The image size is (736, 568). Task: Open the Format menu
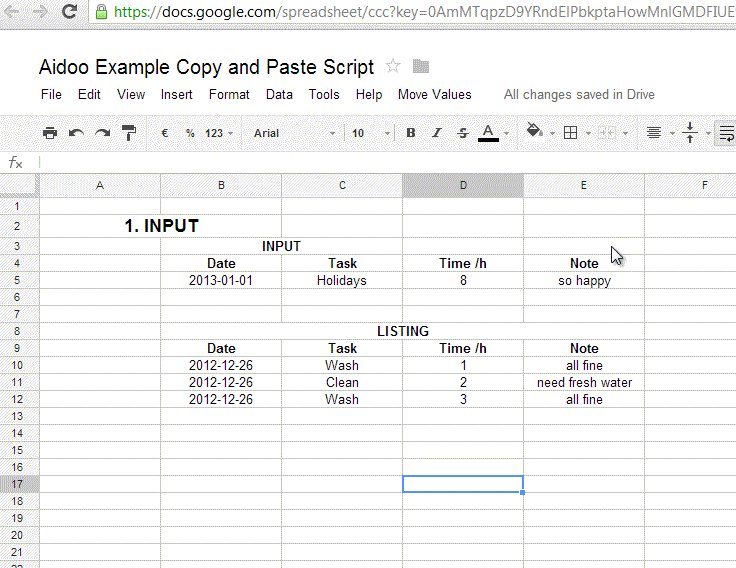(229, 94)
